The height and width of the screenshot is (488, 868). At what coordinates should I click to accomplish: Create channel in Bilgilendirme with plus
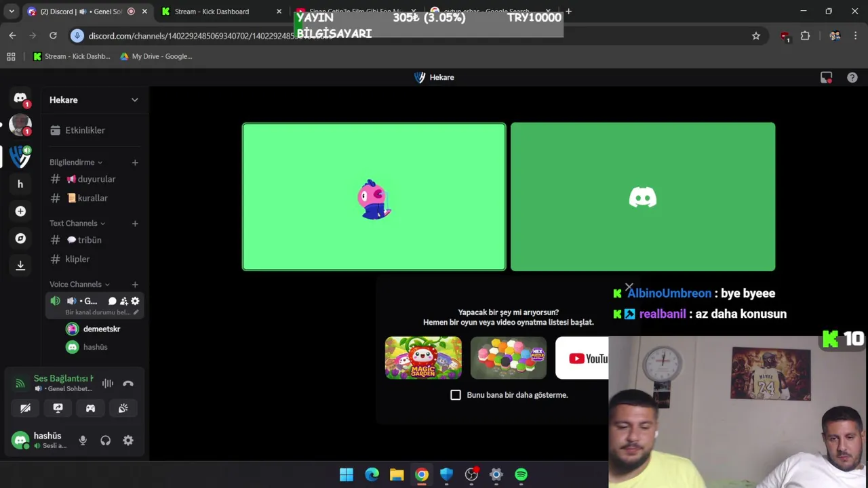point(135,163)
